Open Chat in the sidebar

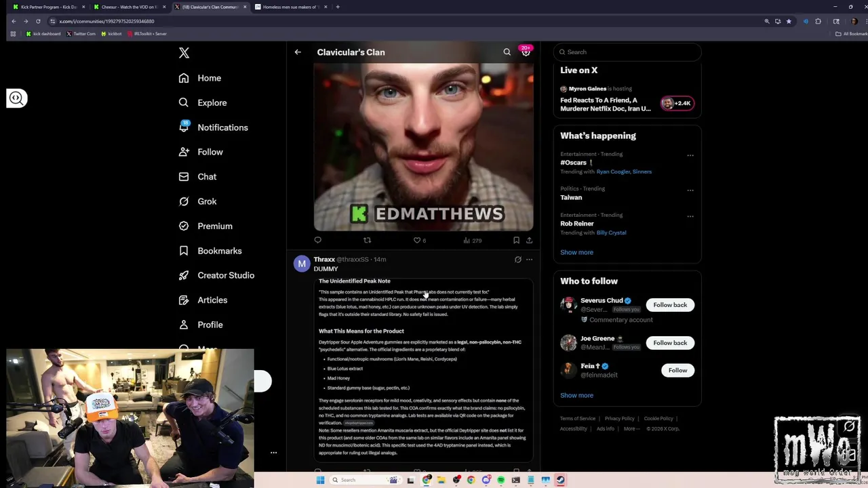(197, 177)
